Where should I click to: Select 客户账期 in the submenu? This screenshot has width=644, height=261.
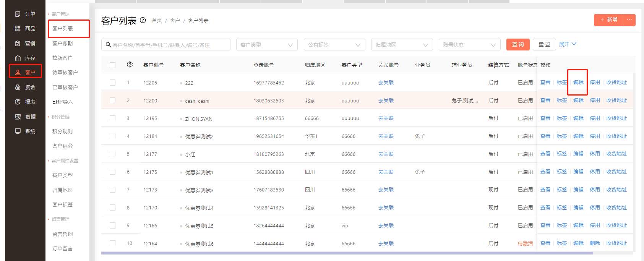(63, 43)
